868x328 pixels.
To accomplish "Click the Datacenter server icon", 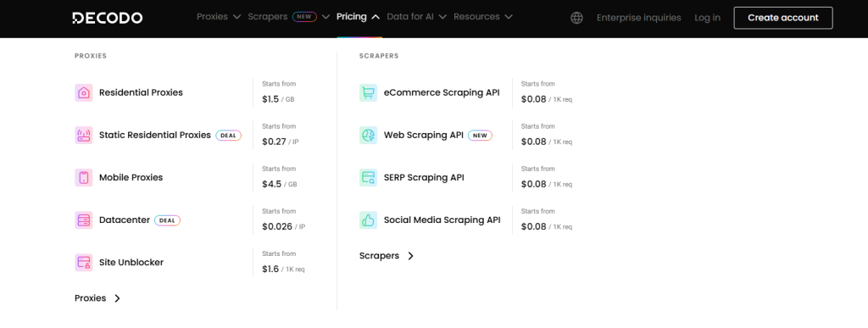I will pyautogui.click(x=84, y=220).
